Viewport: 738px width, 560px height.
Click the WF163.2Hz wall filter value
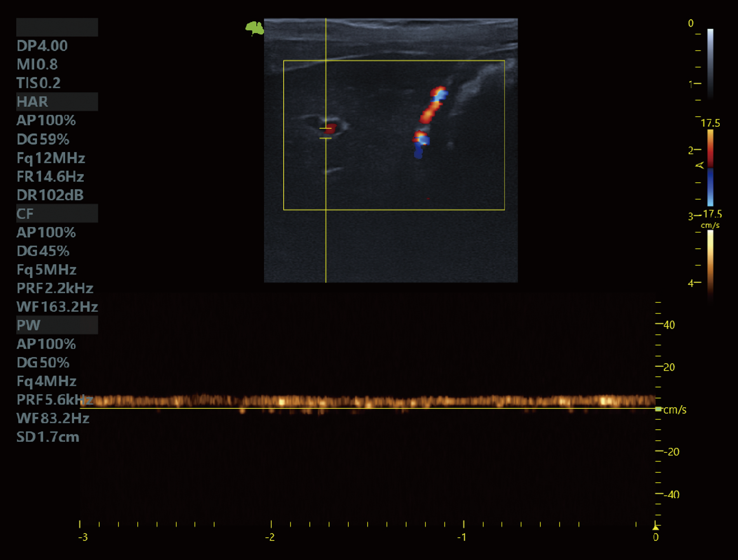click(x=57, y=307)
